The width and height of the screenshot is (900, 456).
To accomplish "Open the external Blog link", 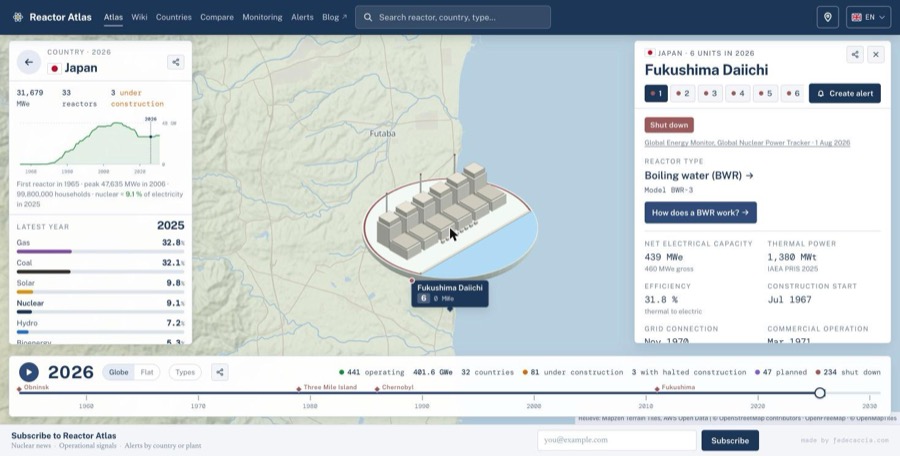I will tap(335, 17).
